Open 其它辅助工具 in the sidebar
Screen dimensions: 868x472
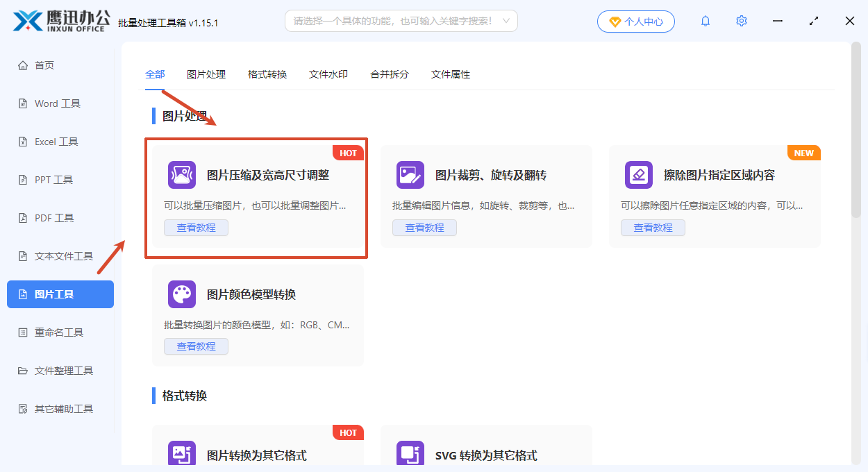(60, 409)
